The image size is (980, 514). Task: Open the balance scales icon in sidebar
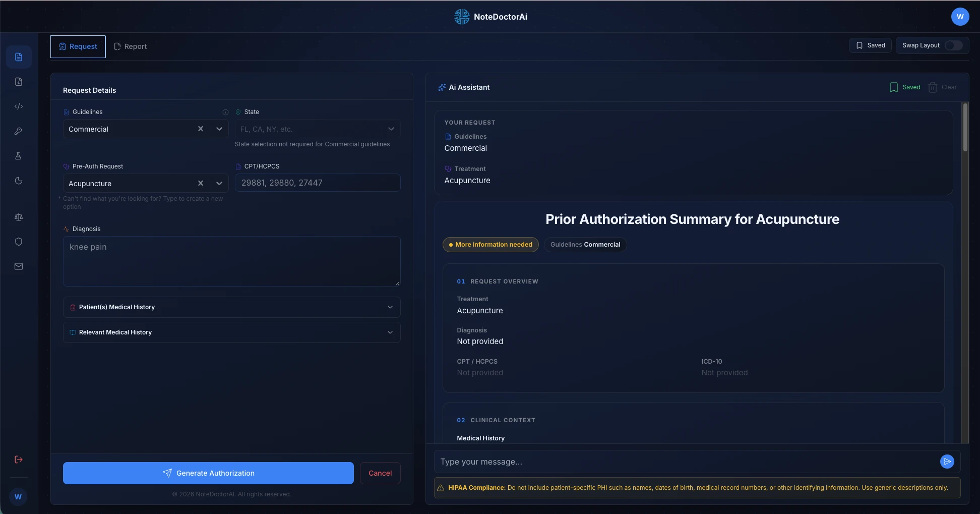19,217
